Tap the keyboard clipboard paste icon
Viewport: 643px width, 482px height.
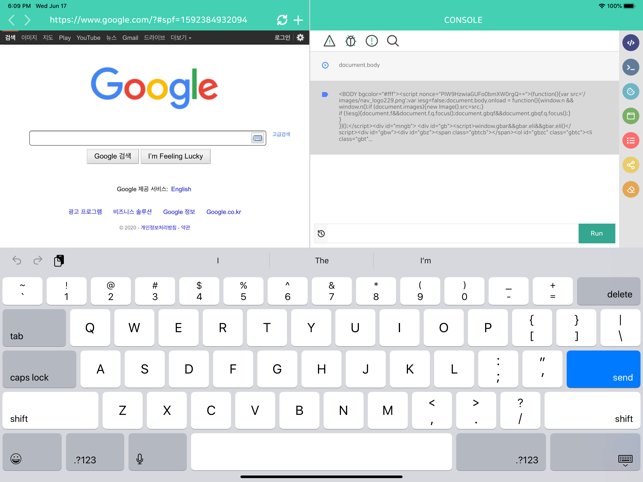pos(59,260)
